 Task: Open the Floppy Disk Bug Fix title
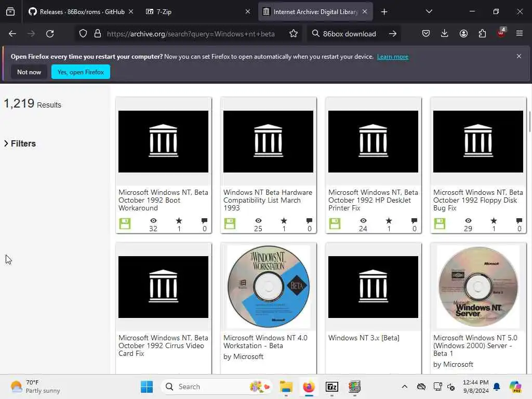[478, 200]
